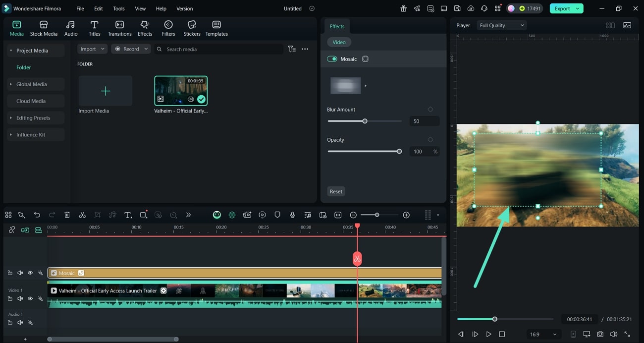Click the microphone voiceover record icon

pos(293,215)
